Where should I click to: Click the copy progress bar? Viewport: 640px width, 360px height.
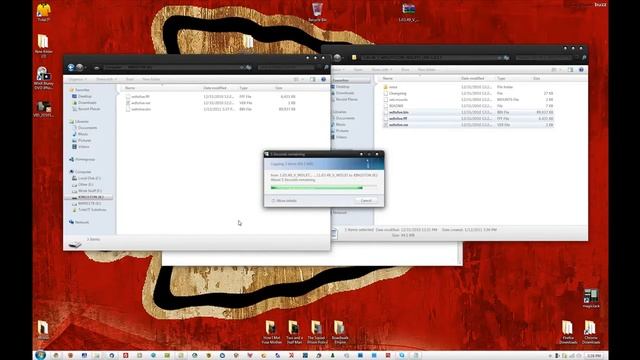[324, 188]
